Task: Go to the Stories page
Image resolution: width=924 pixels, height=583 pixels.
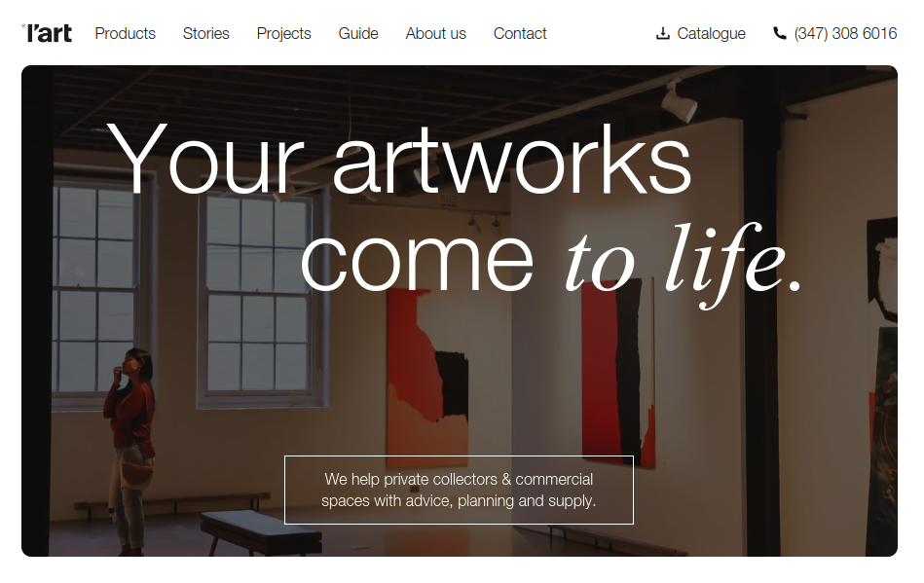Action: (x=205, y=33)
